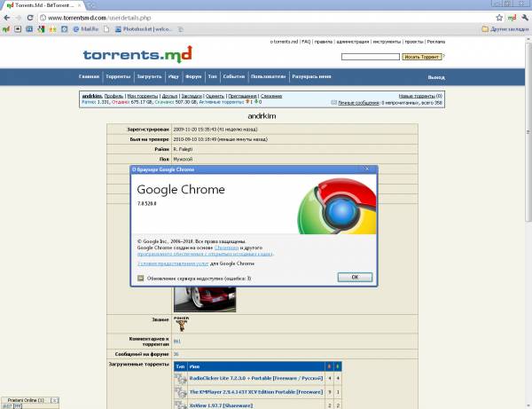Open the XnView 1.97.7 torrent link

(221, 405)
